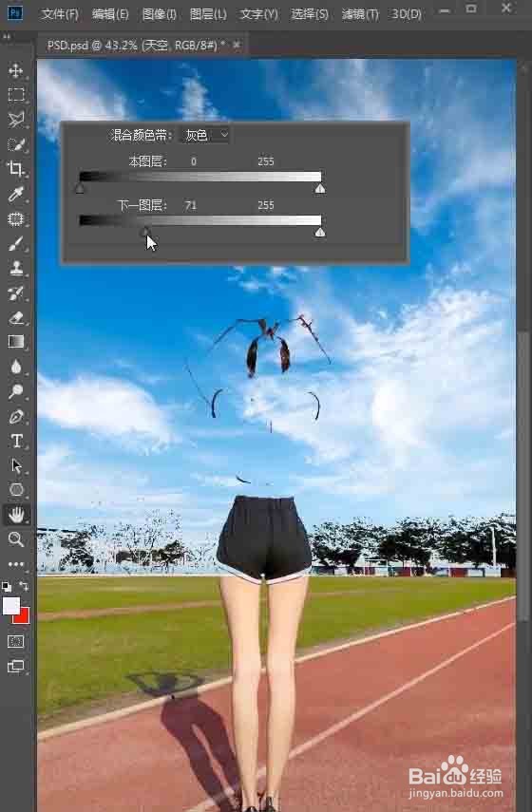Screen dimensions: 532x812
Task: Click 本图层 black point slider handle
Action: [79, 188]
